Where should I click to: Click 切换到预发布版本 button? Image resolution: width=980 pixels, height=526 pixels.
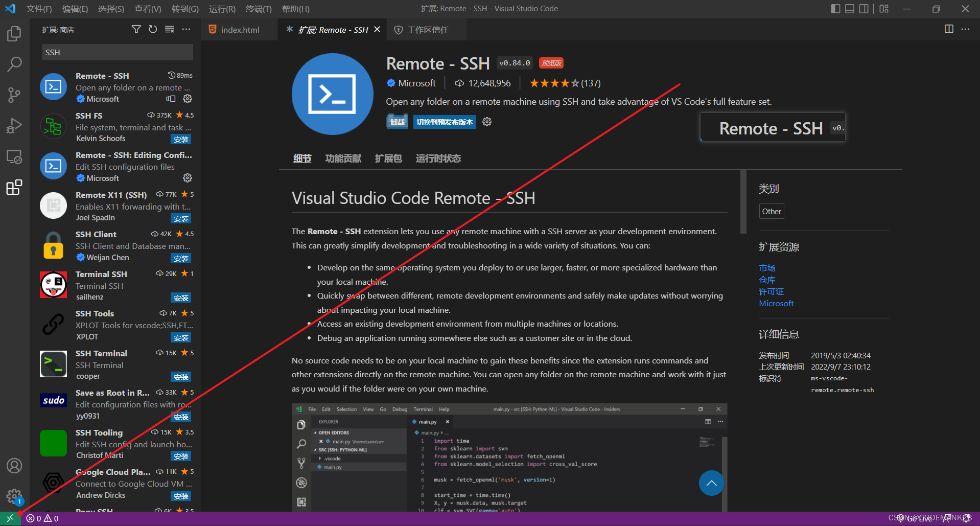point(445,122)
